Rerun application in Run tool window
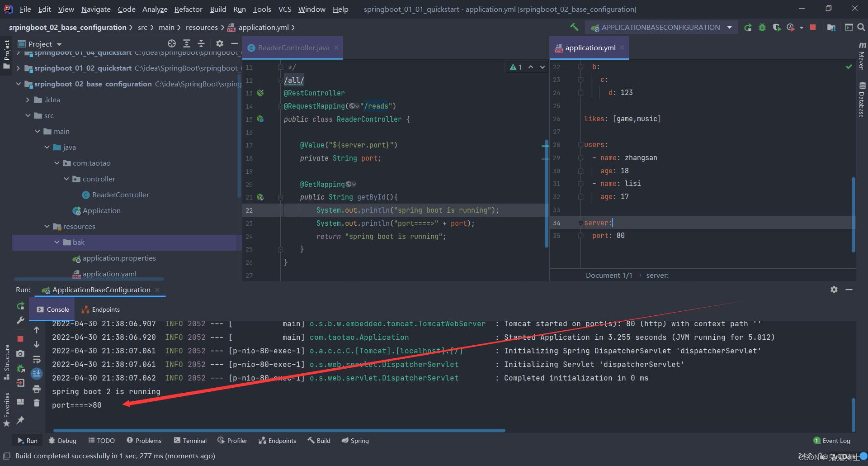This screenshot has width=868, height=466. 20,306
